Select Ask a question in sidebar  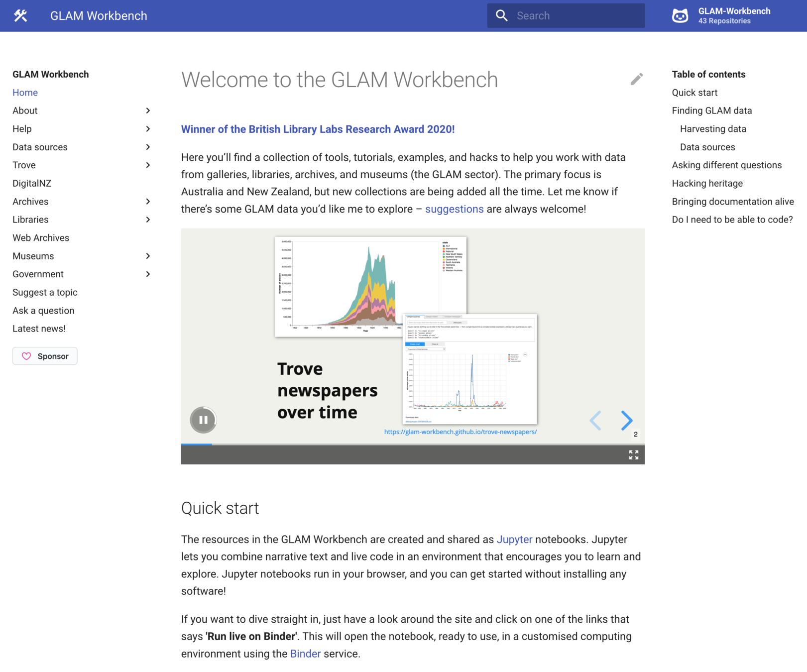coord(43,311)
